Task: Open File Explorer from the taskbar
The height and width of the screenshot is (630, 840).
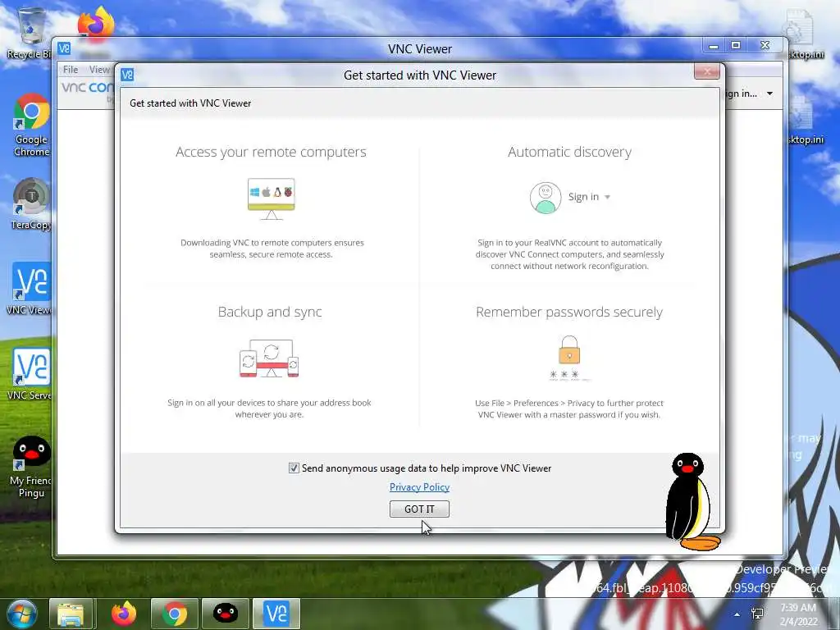Action: coord(71,614)
